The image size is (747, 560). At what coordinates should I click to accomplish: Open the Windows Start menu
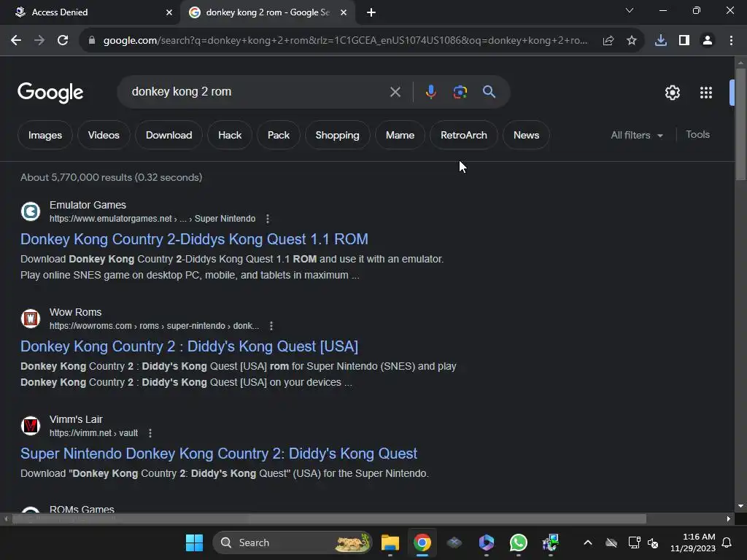(194, 542)
